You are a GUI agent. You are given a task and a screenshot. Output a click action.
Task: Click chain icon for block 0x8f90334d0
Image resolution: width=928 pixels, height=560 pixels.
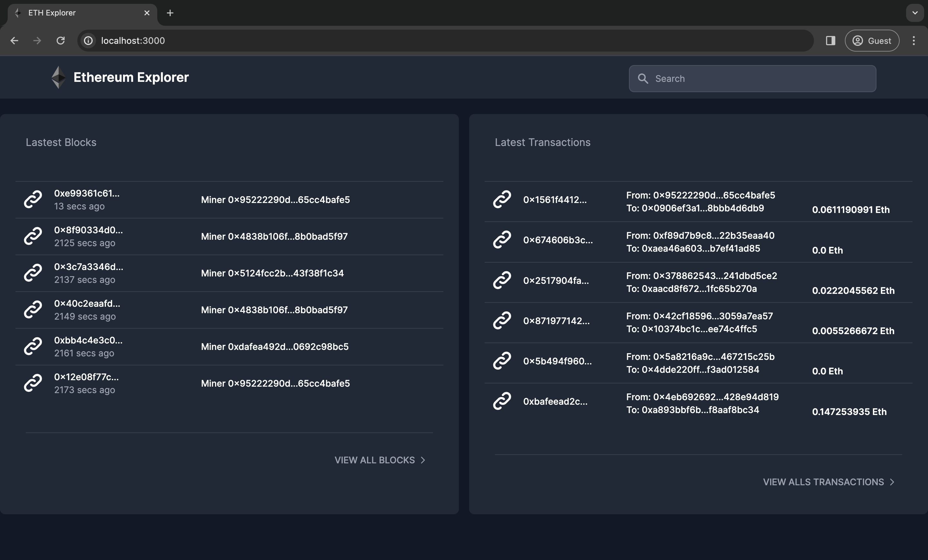click(x=33, y=236)
